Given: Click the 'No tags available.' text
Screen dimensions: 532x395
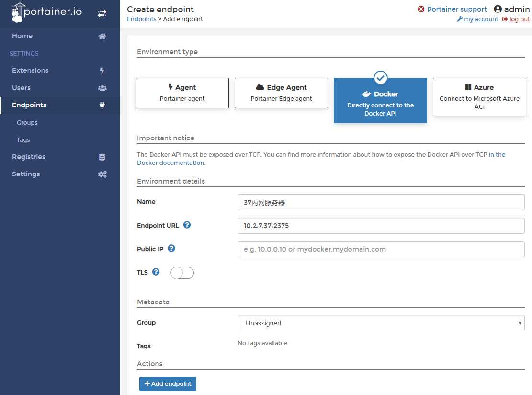Looking at the screenshot, I should pyautogui.click(x=263, y=343).
